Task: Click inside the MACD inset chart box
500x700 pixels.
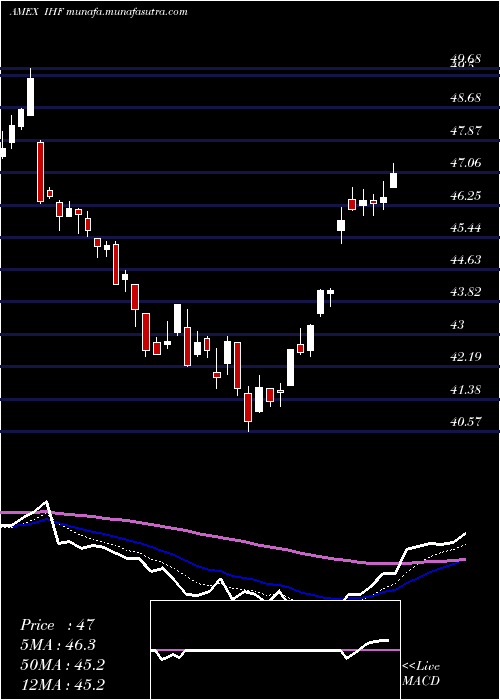Action: click(x=275, y=650)
